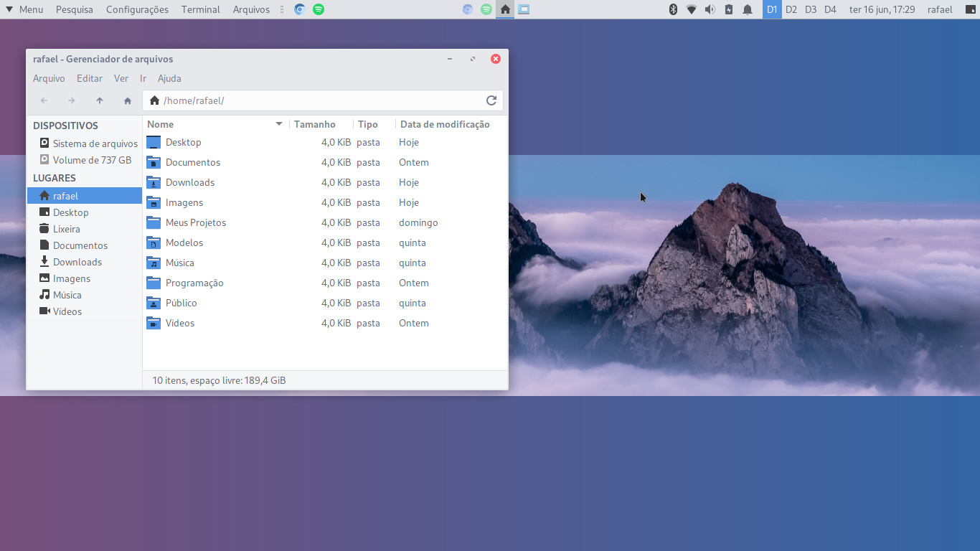Click the volume icon in the system tray
The image size is (980, 551).
[x=710, y=9]
